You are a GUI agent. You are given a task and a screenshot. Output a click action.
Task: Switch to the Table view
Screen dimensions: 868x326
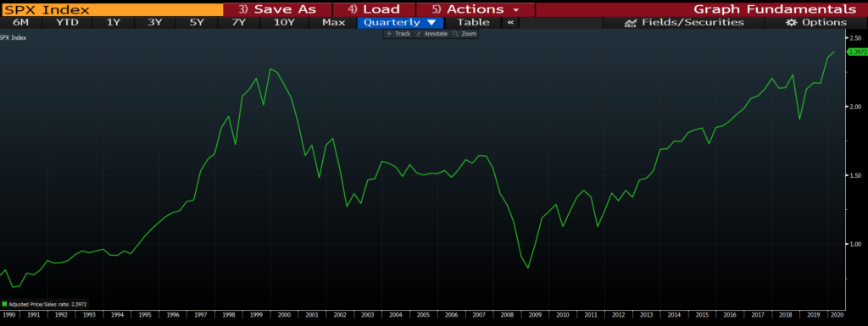pyautogui.click(x=473, y=23)
